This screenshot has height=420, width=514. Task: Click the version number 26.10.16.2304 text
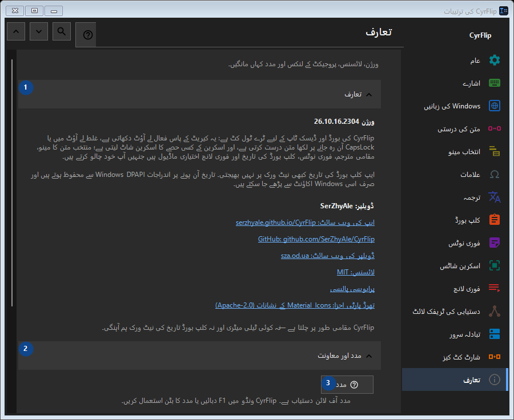pyautogui.click(x=336, y=122)
